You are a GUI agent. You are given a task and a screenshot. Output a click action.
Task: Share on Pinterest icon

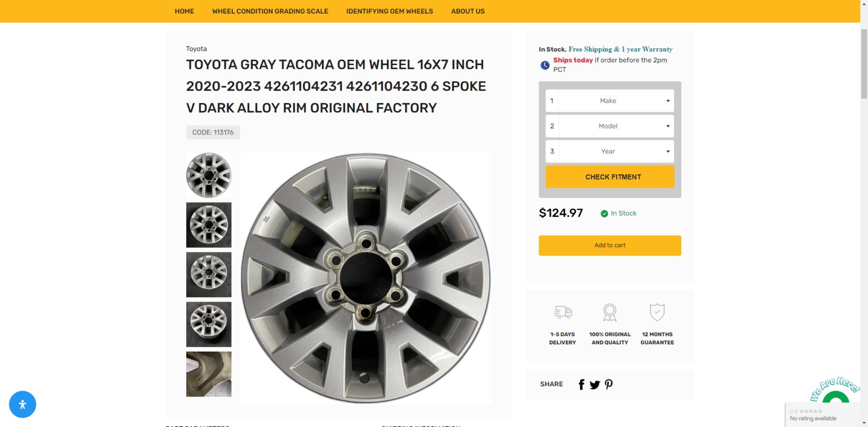coord(609,384)
